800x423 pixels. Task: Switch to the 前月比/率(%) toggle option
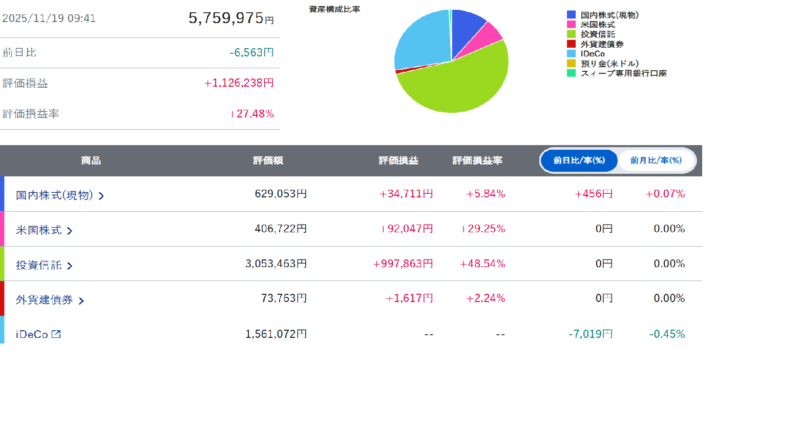(x=657, y=161)
